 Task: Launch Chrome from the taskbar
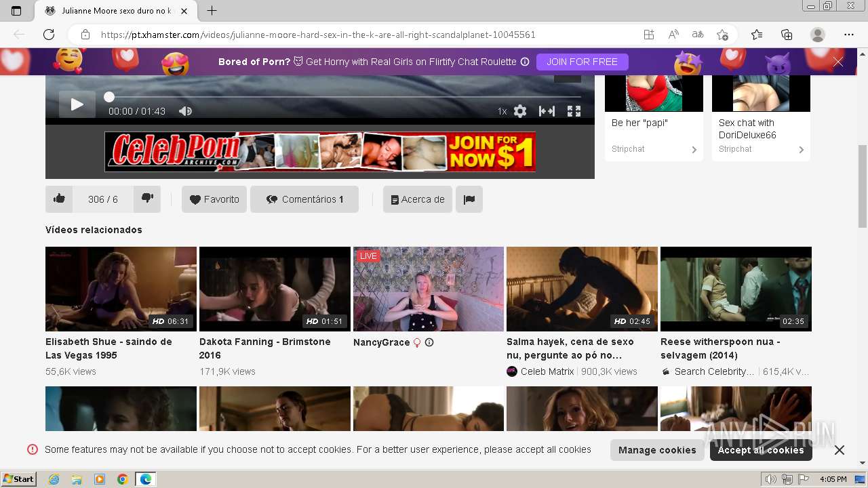[x=122, y=479]
